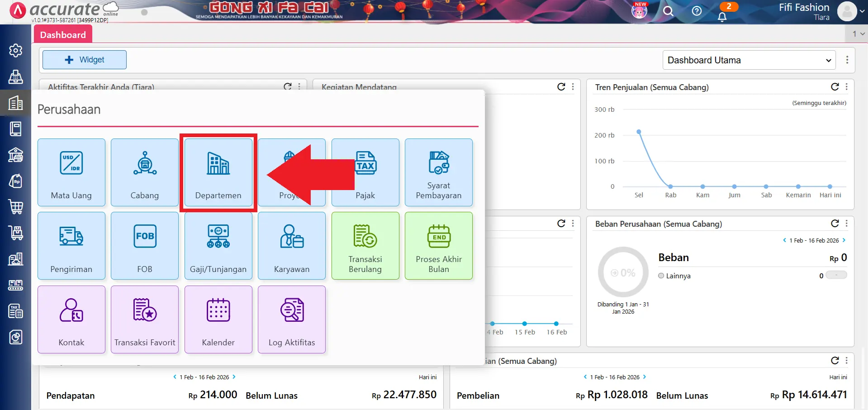Click the notification bell icon

(x=722, y=17)
